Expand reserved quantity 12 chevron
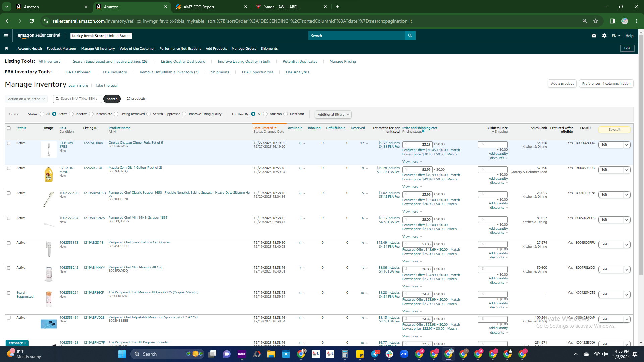644x362 pixels. [x=367, y=143]
